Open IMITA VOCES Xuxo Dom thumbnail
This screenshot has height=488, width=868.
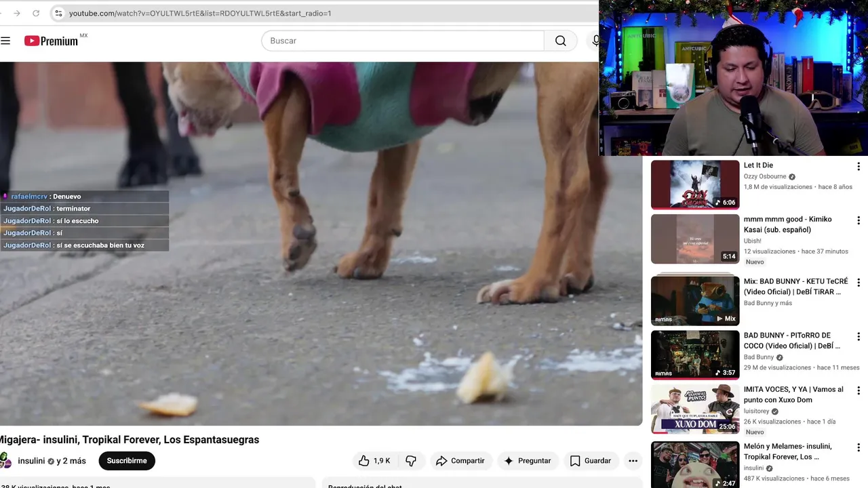(x=695, y=409)
